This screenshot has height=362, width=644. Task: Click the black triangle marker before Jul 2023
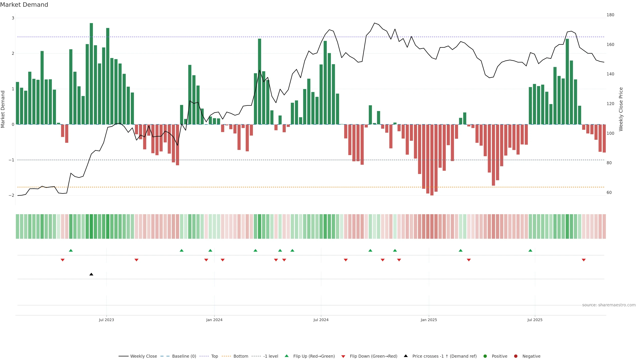pos(91,274)
